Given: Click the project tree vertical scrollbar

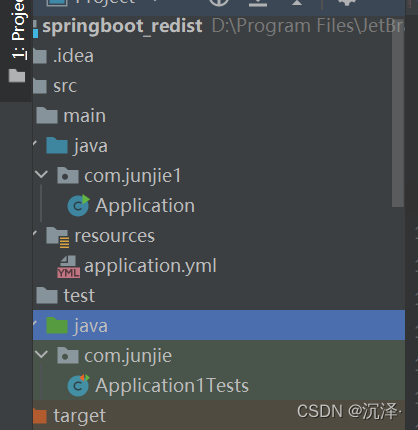Looking at the screenshot, I should pyautogui.click(x=398, y=117).
